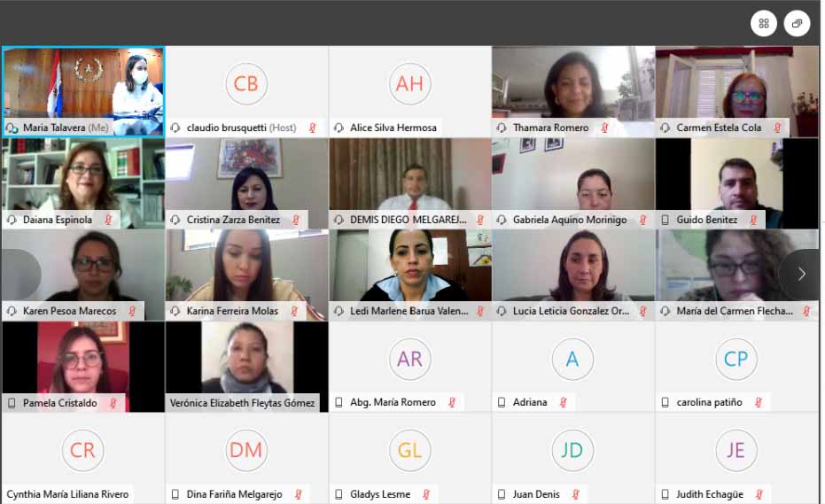Click muted mic icon for carolina patiño

[x=759, y=402]
